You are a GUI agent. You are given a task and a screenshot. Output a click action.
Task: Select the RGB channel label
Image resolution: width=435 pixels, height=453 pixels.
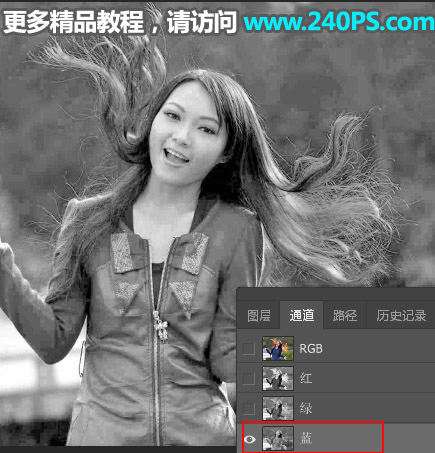pyautogui.click(x=311, y=349)
